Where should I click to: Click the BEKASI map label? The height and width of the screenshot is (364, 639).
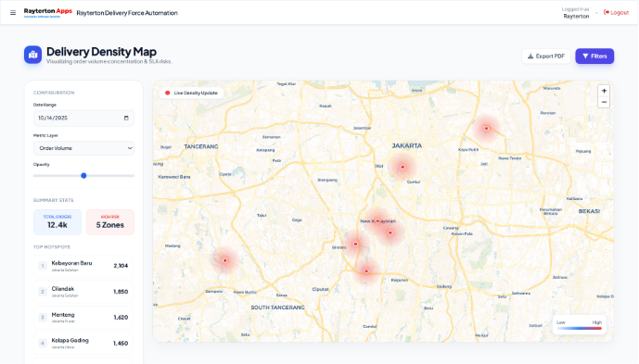coord(589,211)
